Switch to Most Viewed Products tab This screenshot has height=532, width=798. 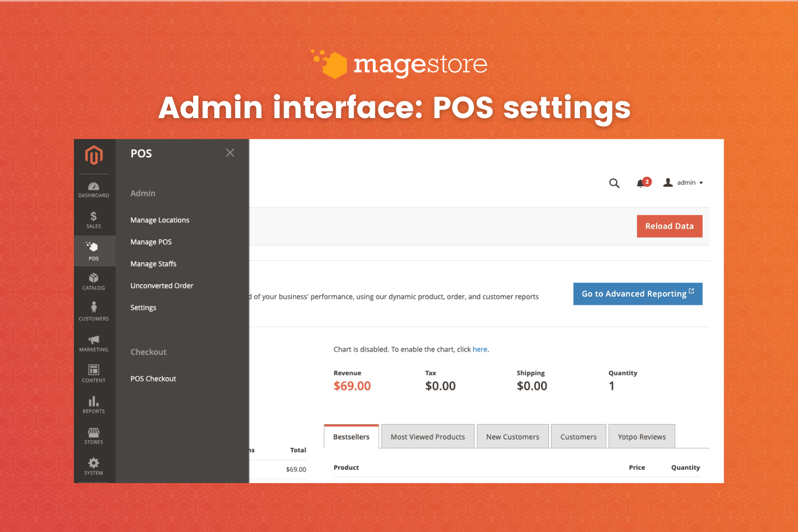click(x=428, y=437)
